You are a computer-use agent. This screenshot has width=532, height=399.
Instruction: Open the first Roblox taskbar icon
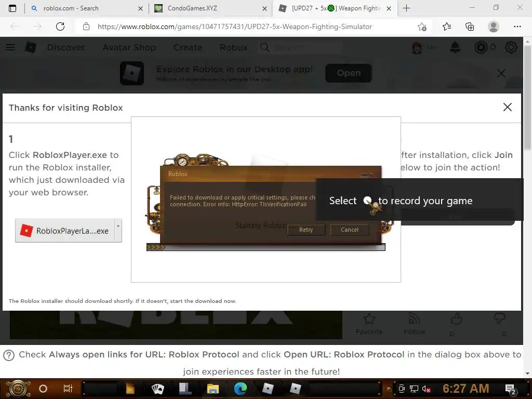(x=268, y=389)
